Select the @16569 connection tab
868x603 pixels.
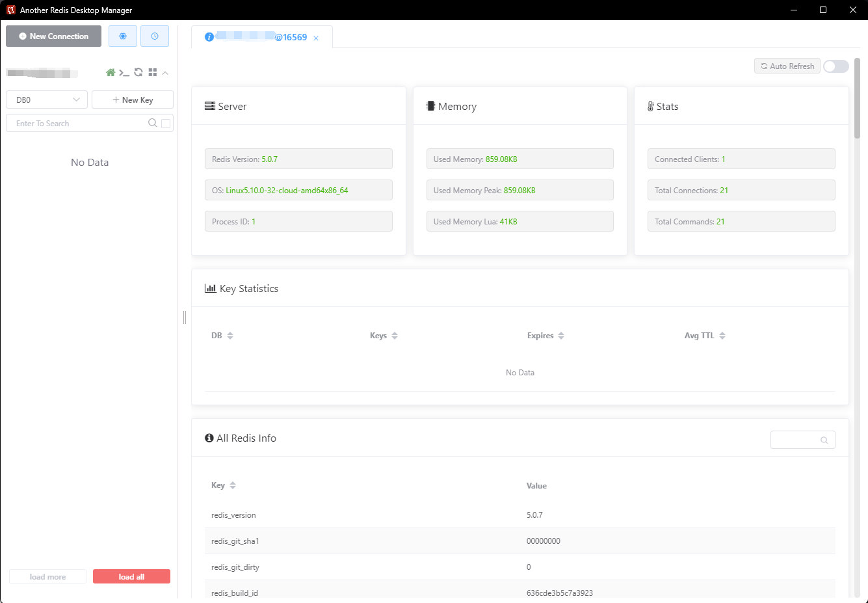click(x=260, y=37)
